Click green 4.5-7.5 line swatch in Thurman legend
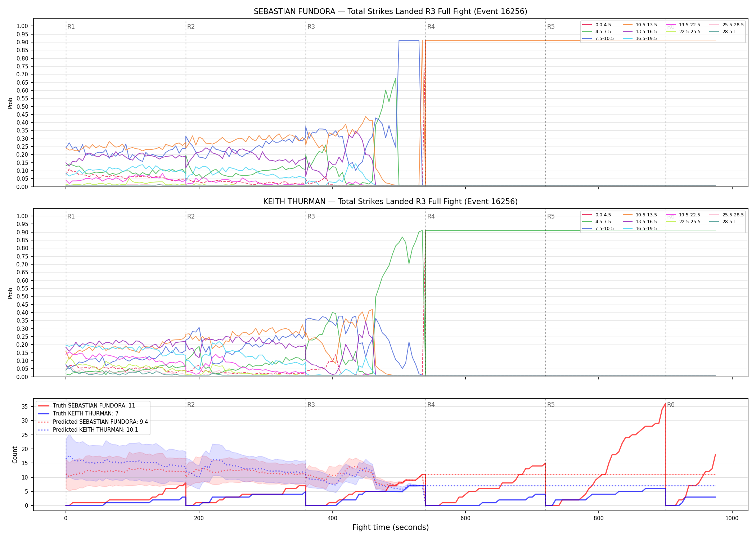Image resolution: width=756 pixels, height=540 pixels. click(x=587, y=222)
